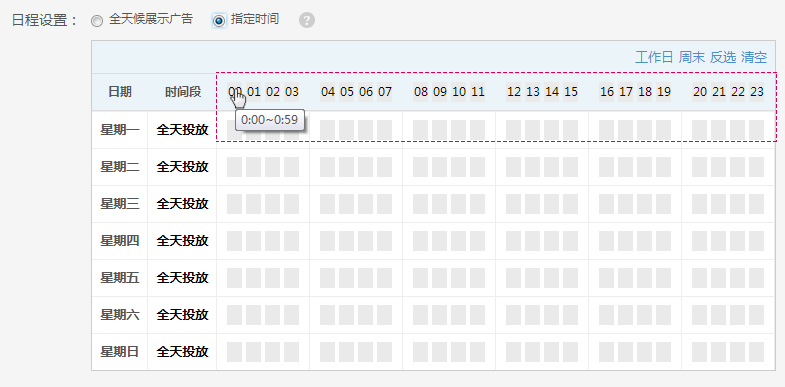Screen dimensions: 785x387
Task: Toggle the 星期四 cell for hour 12
Action: 514,241
